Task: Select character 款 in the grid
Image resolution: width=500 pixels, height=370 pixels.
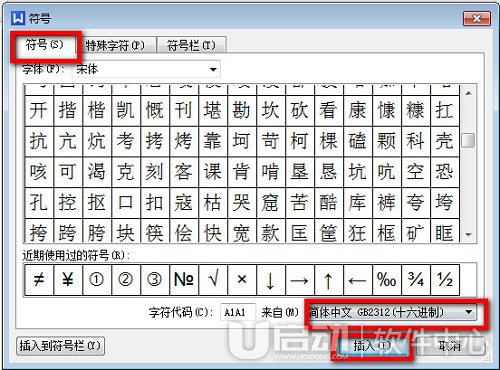Action: 271,231
